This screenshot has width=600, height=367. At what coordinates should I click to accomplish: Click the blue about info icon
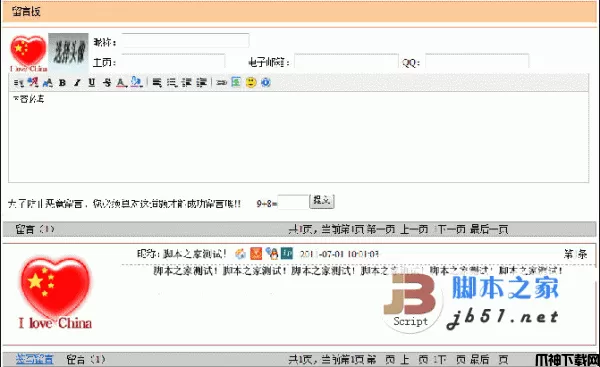pyautogui.click(x=266, y=82)
